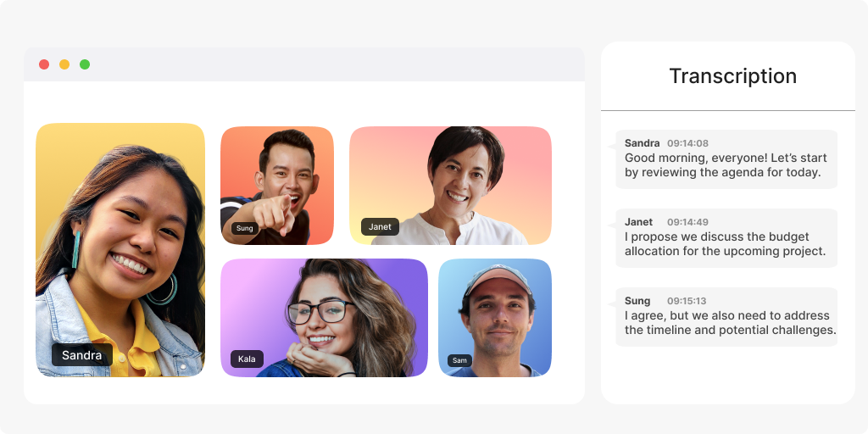Click the yellow minimize window dot

64,64
